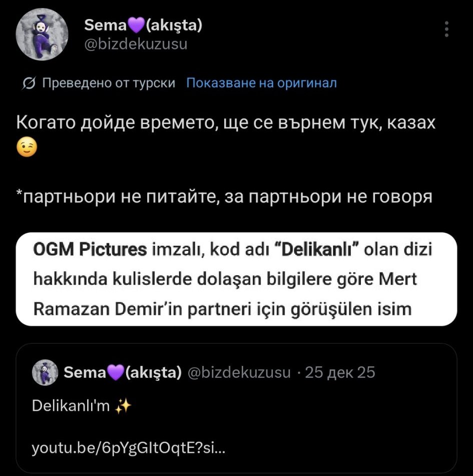Open the three-dot more options menu
The height and width of the screenshot is (476, 473).
point(446,30)
